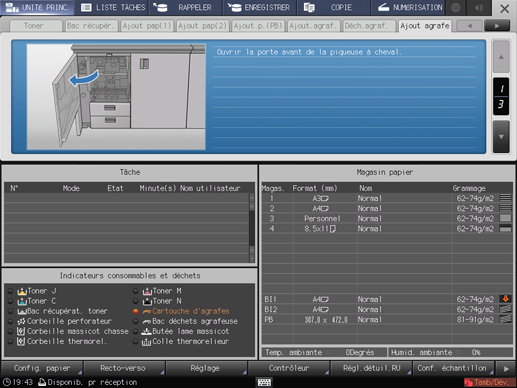Click the Toner M status indicator light

(x=135, y=291)
